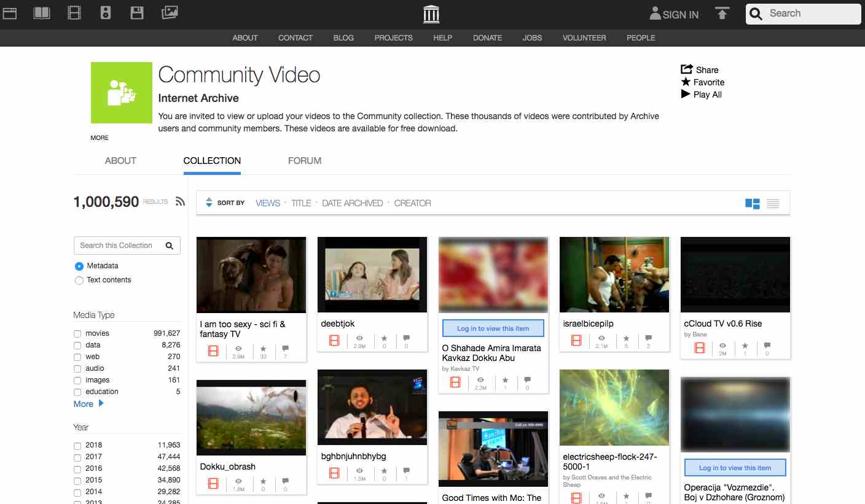Image resolution: width=865 pixels, height=504 pixels.
Task: Open the Video film-strip icon
Action: coord(74,13)
